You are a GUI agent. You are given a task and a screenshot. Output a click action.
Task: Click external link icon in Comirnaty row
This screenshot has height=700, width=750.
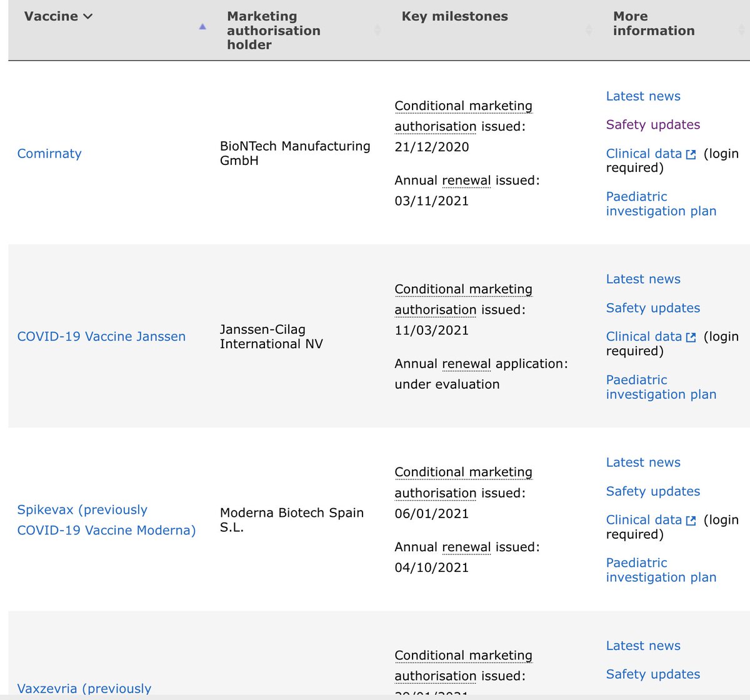[x=691, y=154]
